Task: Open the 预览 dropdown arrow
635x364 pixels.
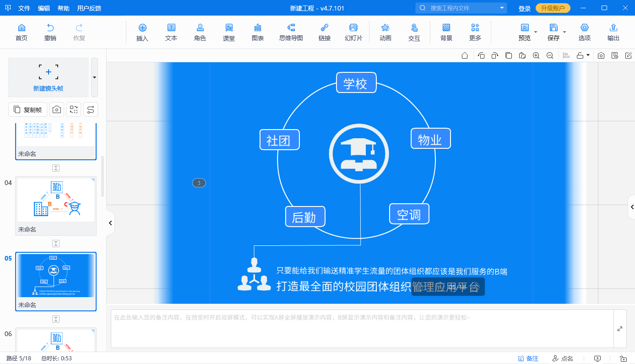Action: [536, 32]
